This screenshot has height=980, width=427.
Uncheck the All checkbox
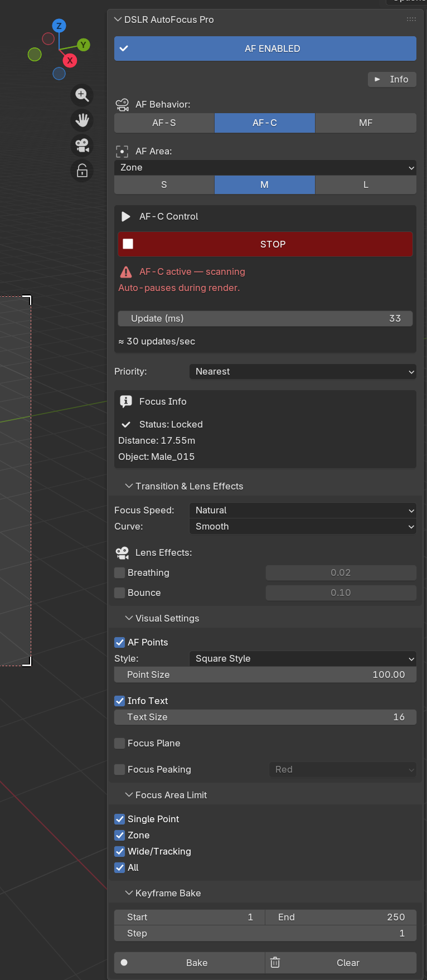(x=120, y=867)
